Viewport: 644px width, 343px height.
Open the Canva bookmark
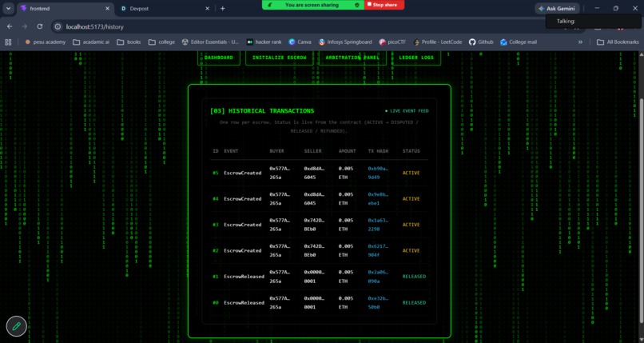(300, 42)
